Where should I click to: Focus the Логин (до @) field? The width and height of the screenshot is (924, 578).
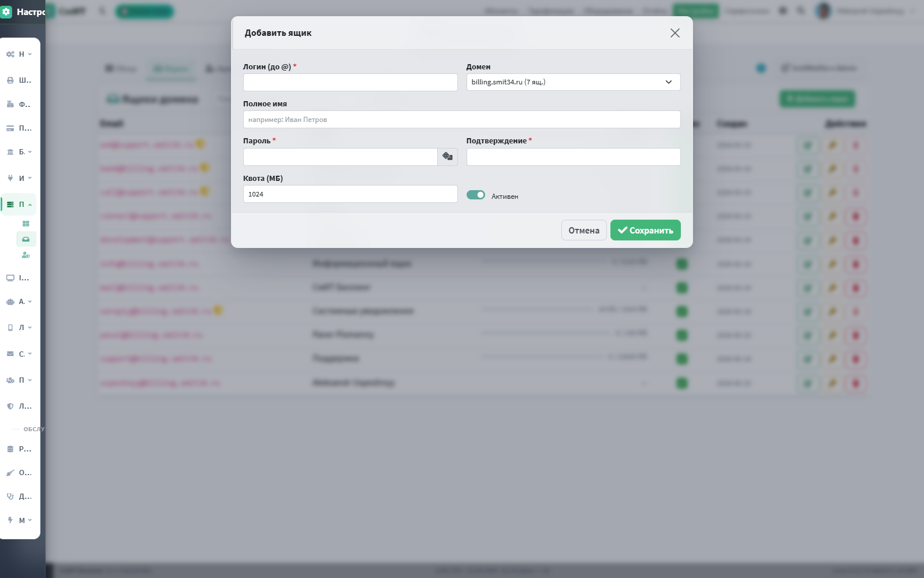coord(351,82)
